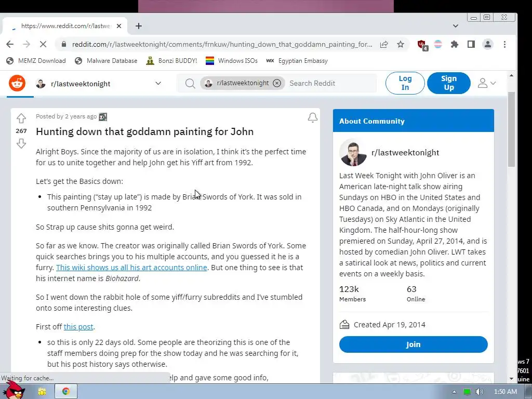Open the Windows ISOs bookmark

click(232, 61)
